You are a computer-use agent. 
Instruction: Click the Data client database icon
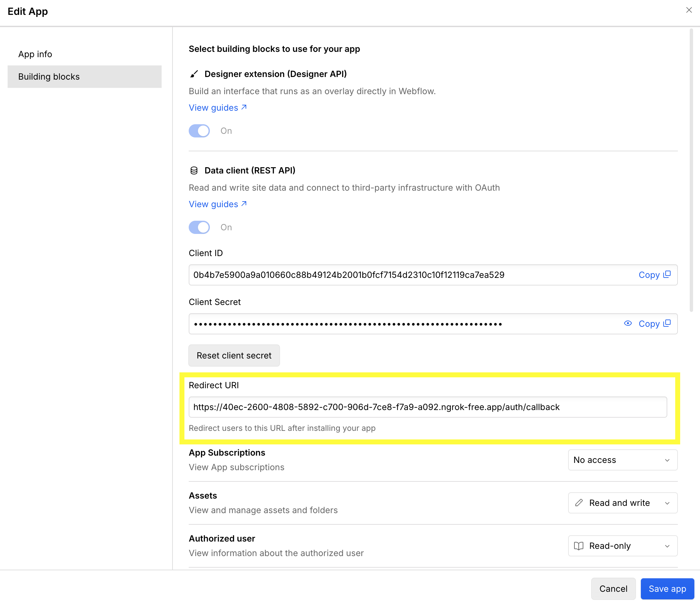click(194, 170)
